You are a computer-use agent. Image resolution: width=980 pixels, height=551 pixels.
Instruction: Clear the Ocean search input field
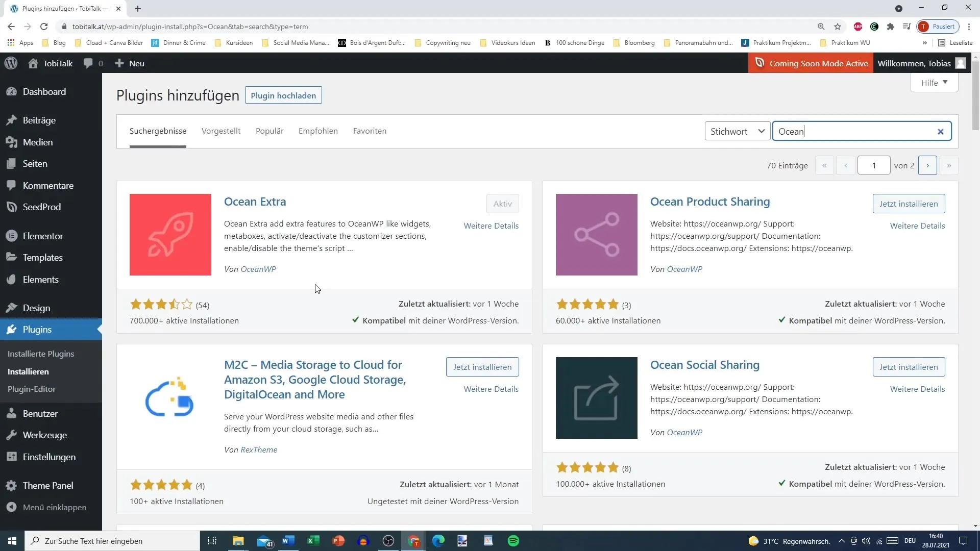(940, 131)
